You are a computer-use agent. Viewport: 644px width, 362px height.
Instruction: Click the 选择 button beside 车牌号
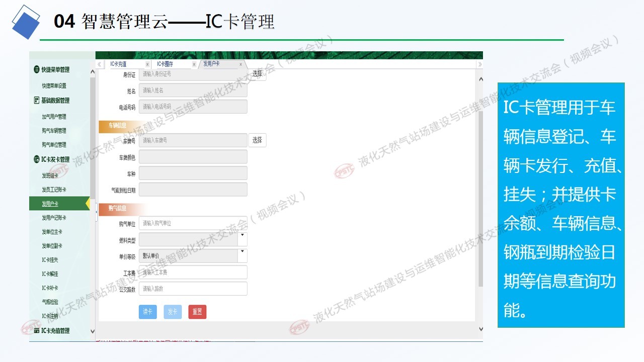click(x=257, y=140)
